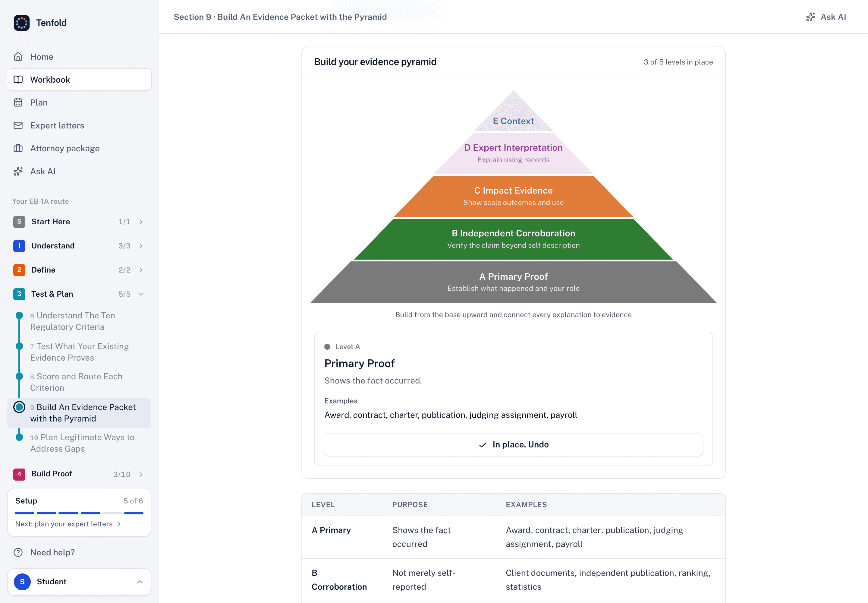Click the sidebar Ask AI sparkle icon
Viewport: 868px width, 603px height.
[x=18, y=171]
